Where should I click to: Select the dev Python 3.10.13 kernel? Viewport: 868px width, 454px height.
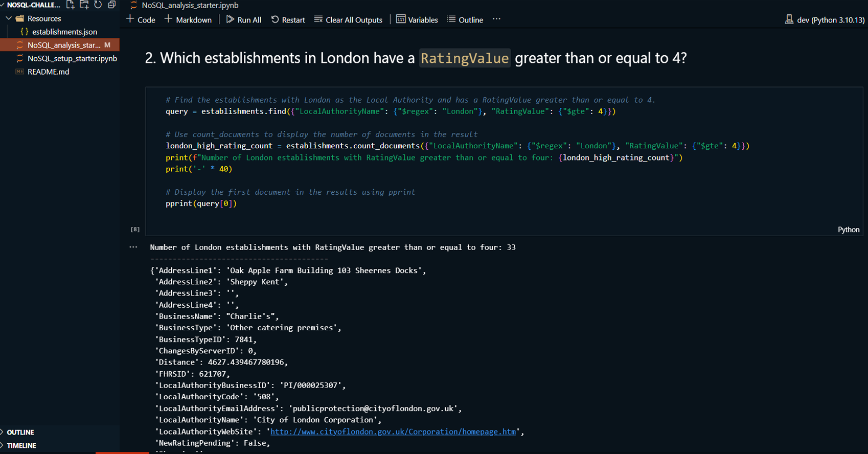pyautogui.click(x=825, y=20)
